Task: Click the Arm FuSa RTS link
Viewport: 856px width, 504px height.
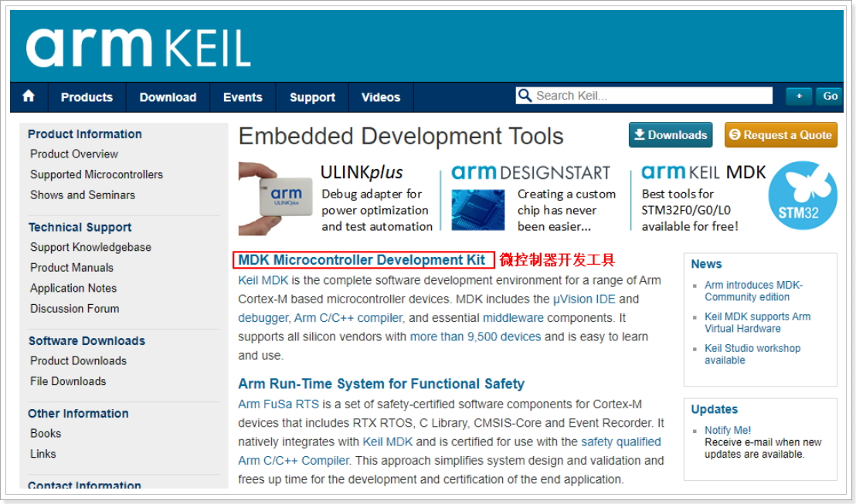Action: point(278,404)
